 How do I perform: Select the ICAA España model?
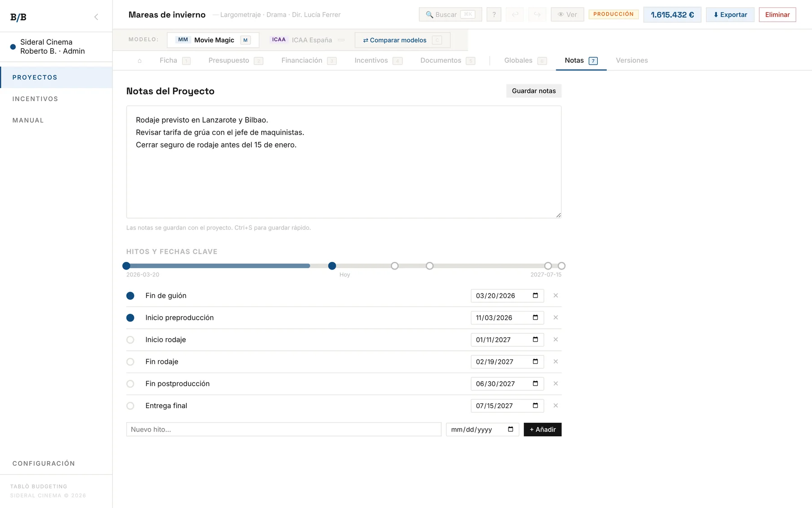tap(308, 40)
